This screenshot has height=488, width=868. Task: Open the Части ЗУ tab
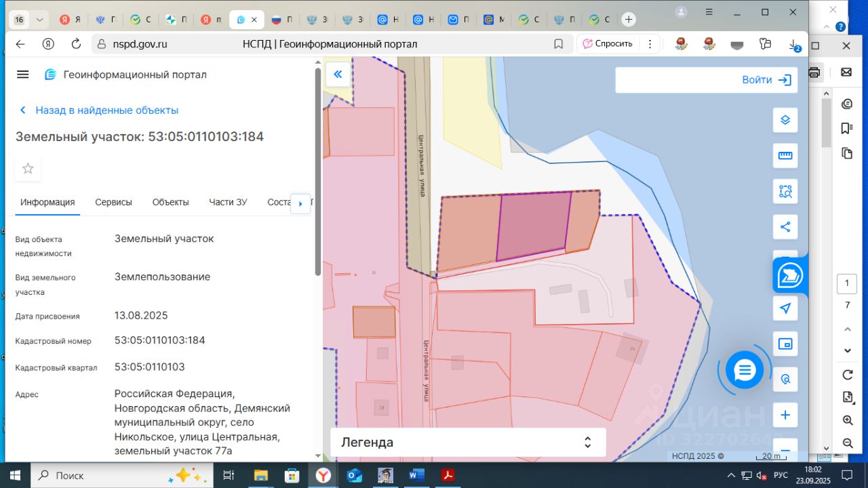(228, 202)
